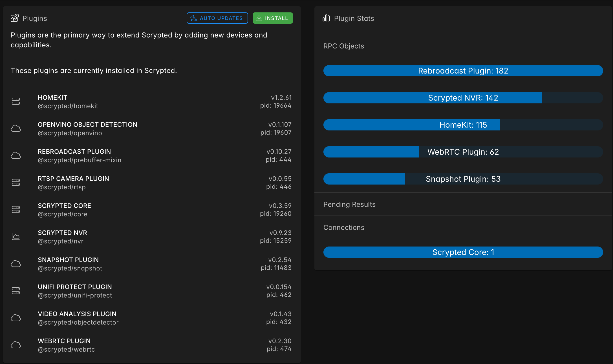Click the Scrypted NVR: 142 stats bar
Image resolution: width=613 pixels, height=364 pixels.
[463, 98]
